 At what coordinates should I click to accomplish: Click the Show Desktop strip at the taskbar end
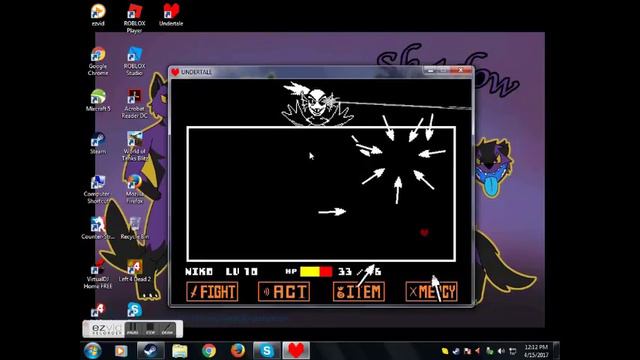(556, 351)
